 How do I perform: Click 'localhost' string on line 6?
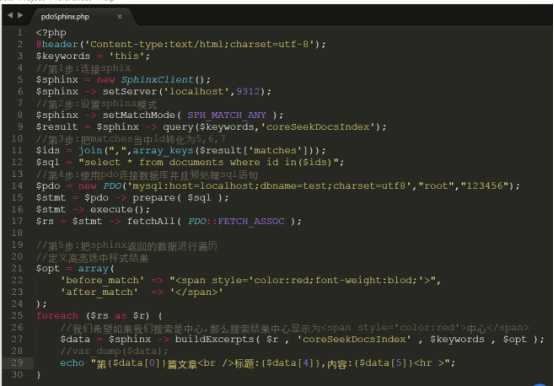point(196,91)
